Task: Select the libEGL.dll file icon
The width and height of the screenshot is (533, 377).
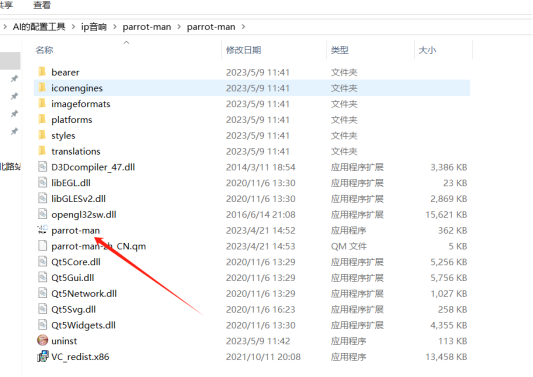Action: point(42,183)
